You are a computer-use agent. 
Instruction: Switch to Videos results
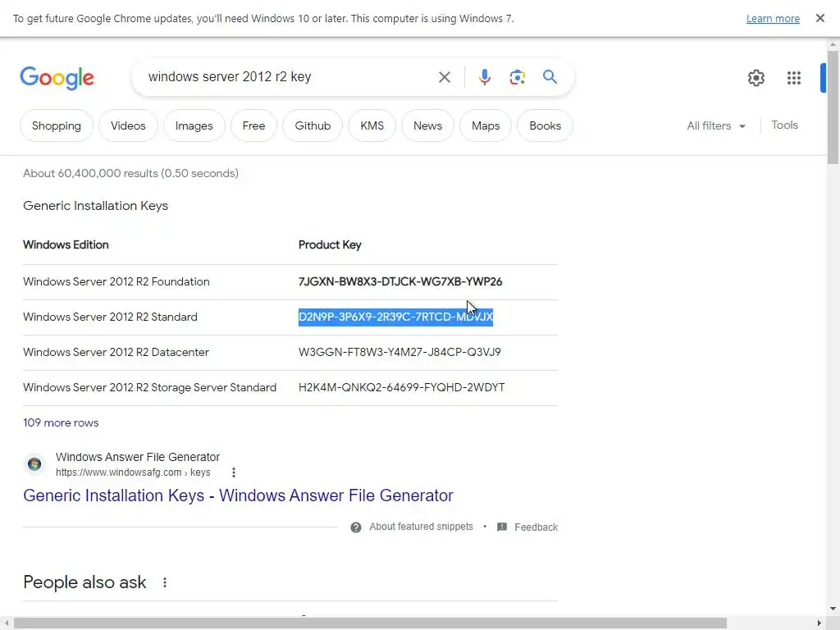coord(128,126)
